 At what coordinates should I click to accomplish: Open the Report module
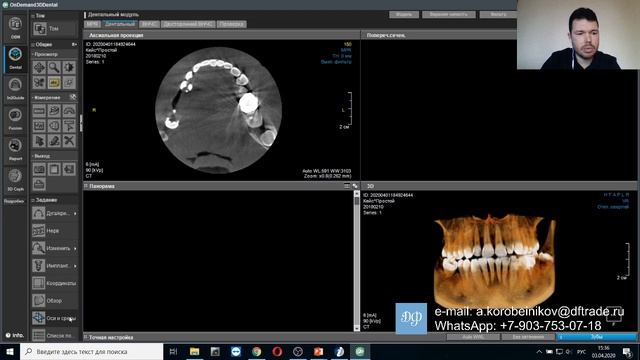pos(15,149)
